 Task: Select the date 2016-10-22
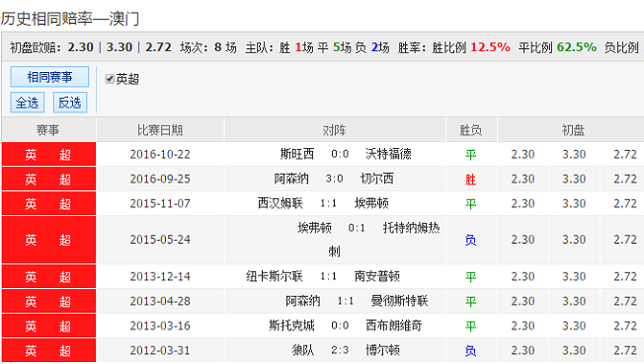click(x=160, y=154)
